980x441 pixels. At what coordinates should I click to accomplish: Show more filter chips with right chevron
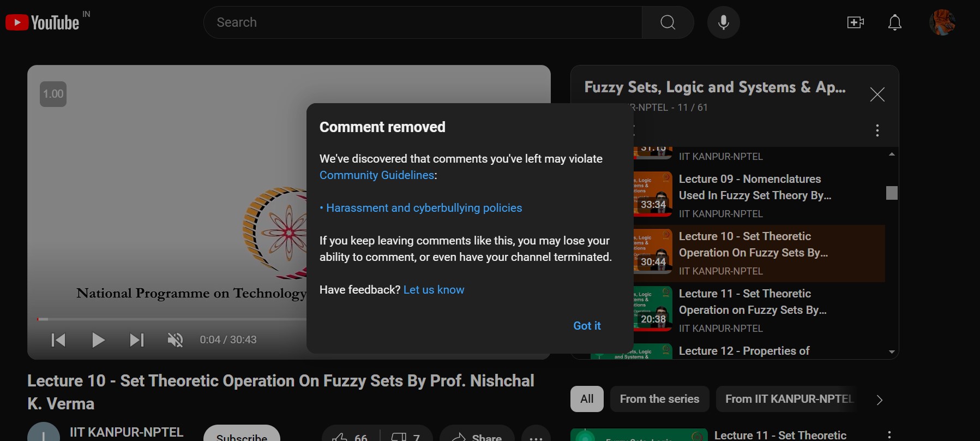[879, 400]
